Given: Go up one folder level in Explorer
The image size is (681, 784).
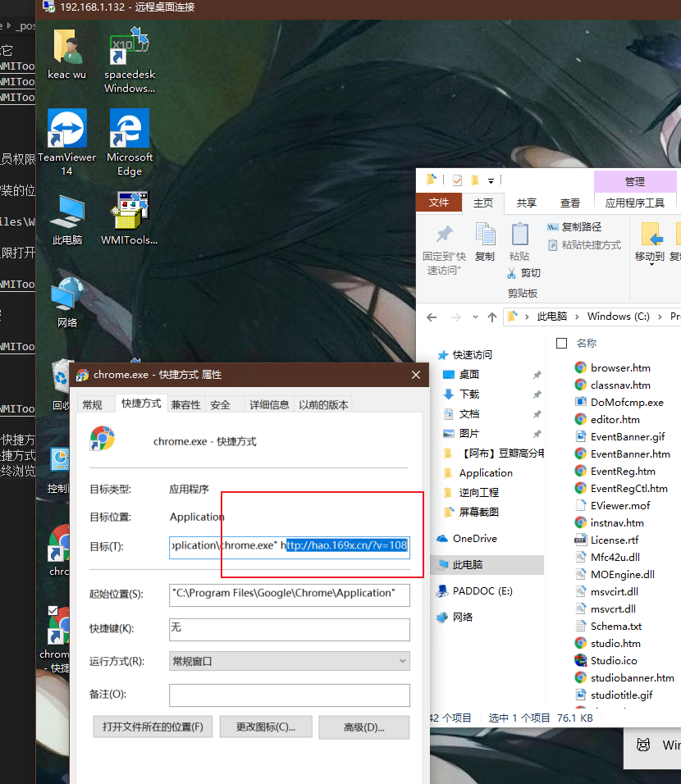Looking at the screenshot, I should coord(491,317).
